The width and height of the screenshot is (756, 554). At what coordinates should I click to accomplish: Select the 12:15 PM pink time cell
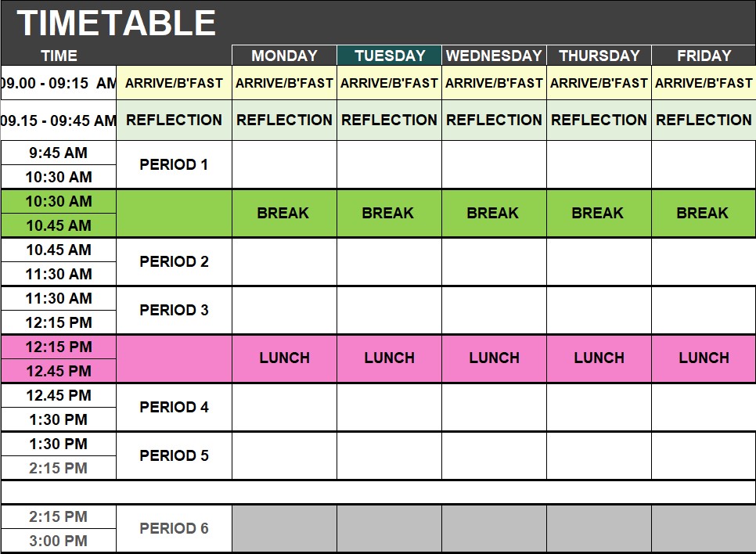59,347
